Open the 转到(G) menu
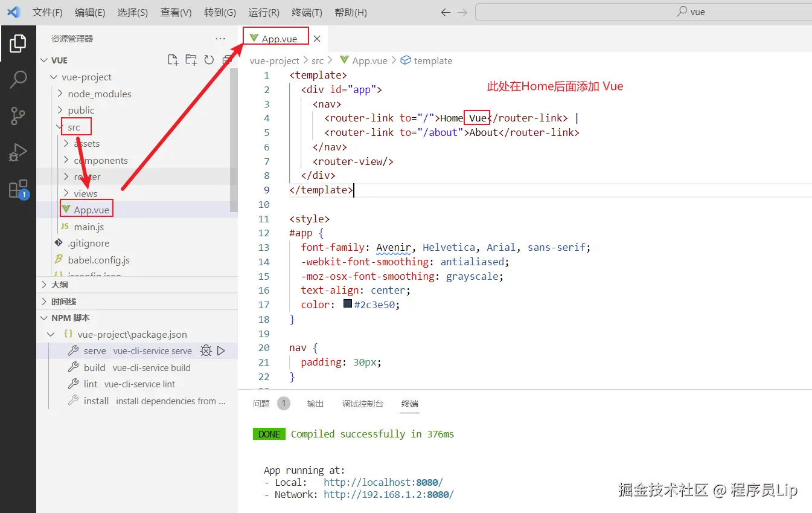 click(x=220, y=12)
